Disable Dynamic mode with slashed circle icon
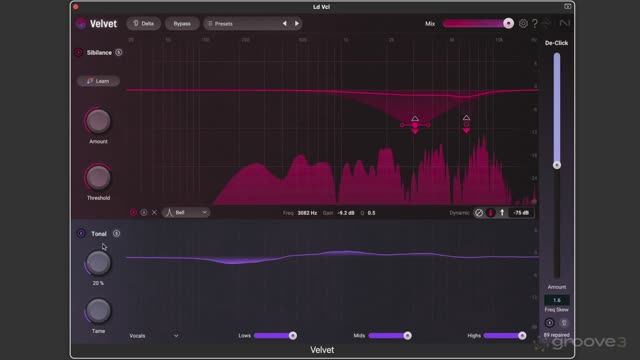 pyautogui.click(x=479, y=213)
